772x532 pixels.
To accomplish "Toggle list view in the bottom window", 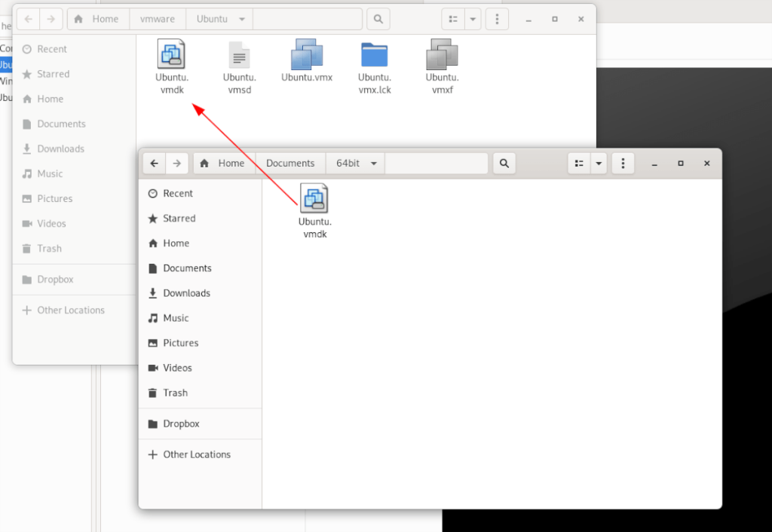I will (578, 163).
